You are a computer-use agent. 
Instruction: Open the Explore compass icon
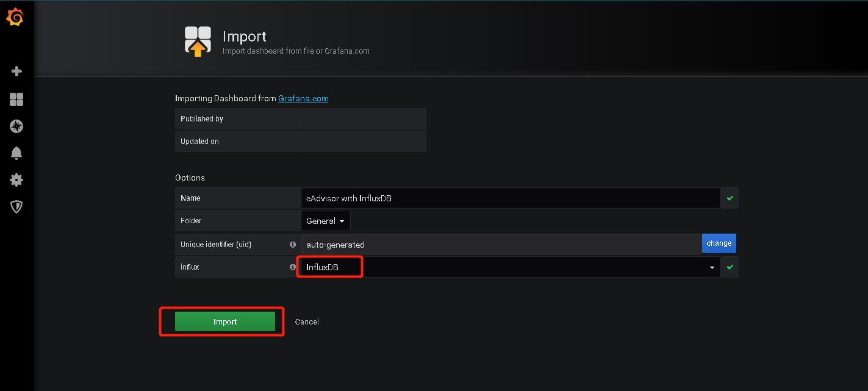(16, 126)
